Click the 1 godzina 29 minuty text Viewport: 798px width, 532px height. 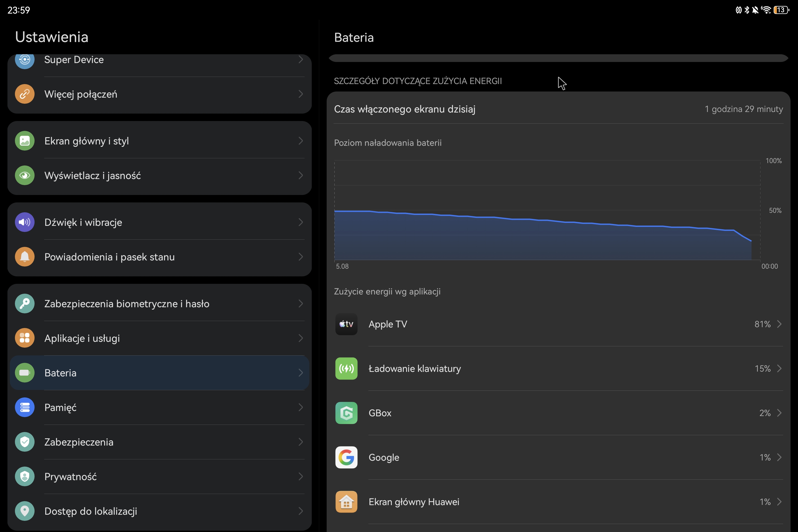[744, 109]
